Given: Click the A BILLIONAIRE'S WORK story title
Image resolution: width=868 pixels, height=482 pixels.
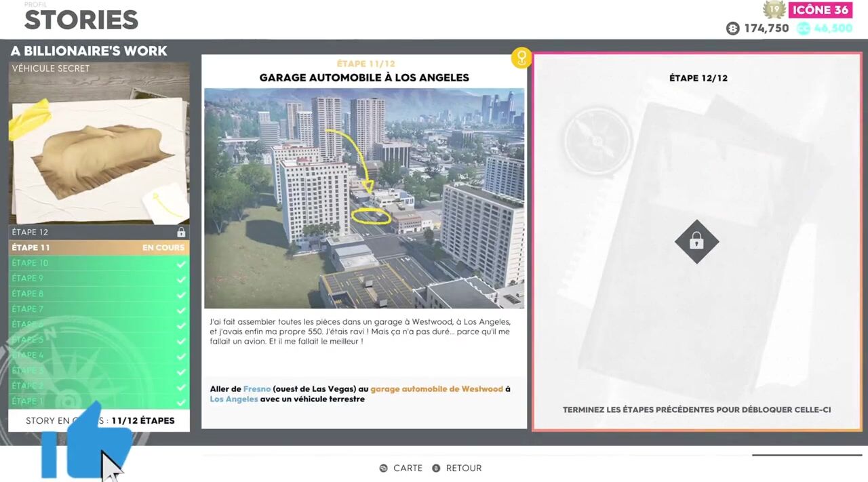Looking at the screenshot, I should 89,51.
